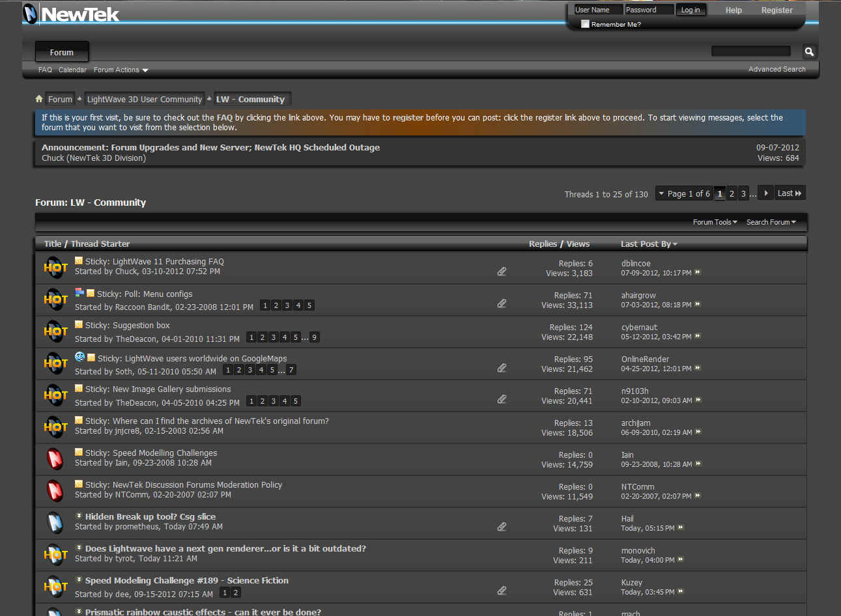Viewport: 841px width, 616px height.
Task: Click red status icon for Speed Modelling Challenges
Action: tap(55, 458)
